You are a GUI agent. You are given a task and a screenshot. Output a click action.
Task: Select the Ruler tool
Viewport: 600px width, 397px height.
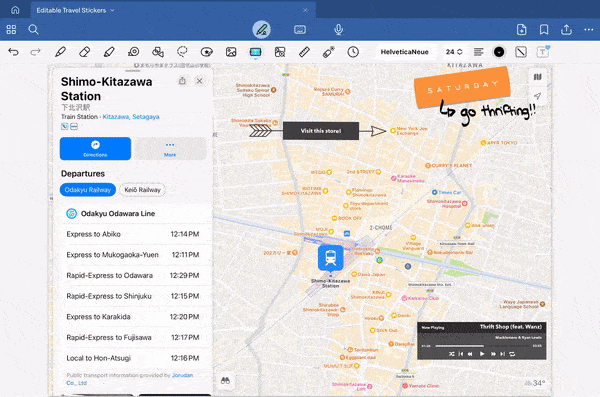304,52
